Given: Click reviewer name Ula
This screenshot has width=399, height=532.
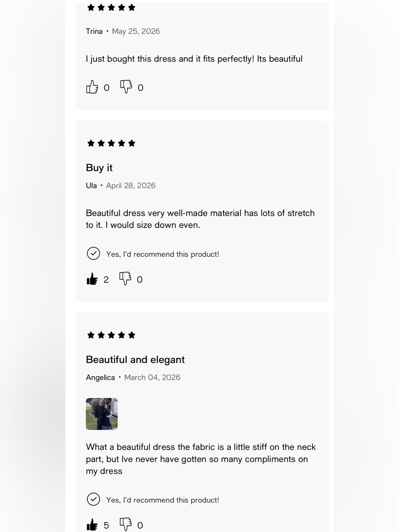Looking at the screenshot, I should coord(91,186).
